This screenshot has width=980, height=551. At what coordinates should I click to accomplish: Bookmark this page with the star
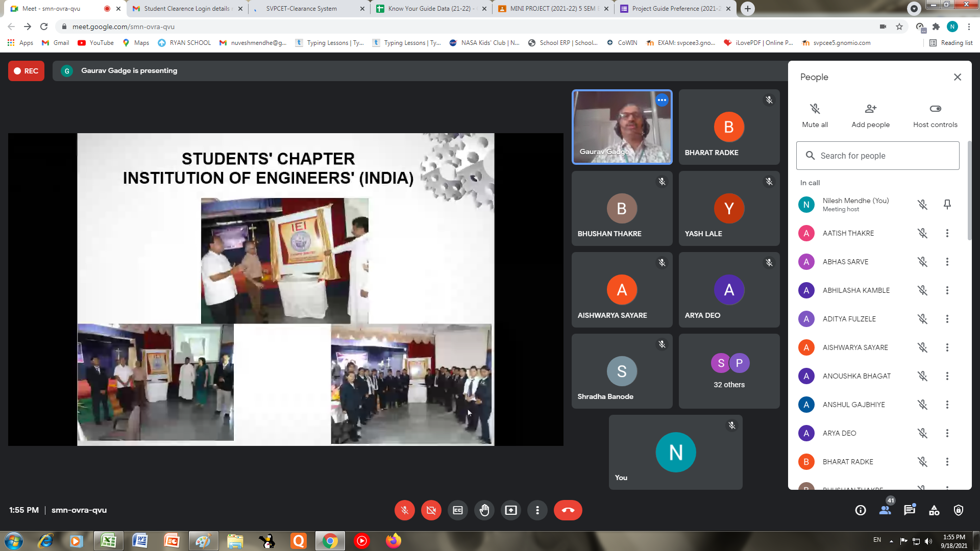click(x=899, y=27)
